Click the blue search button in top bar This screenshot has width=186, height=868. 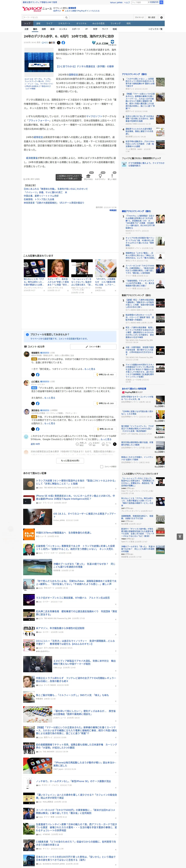tap(161, 2)
